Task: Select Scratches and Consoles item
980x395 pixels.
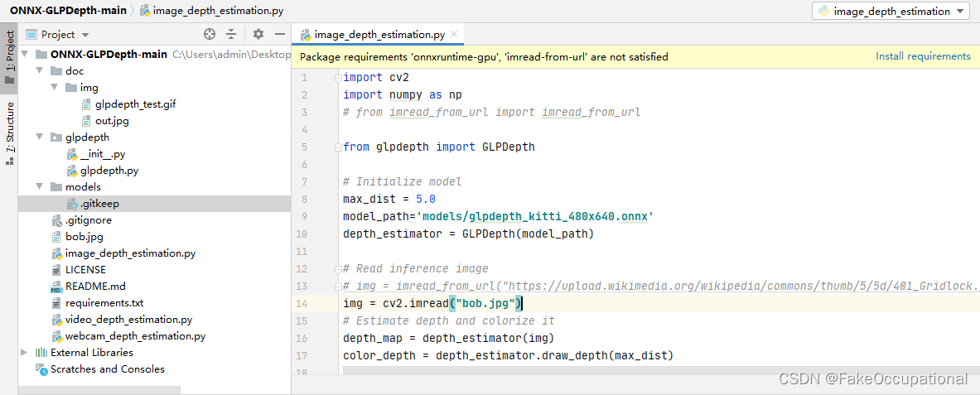Action: point(108,369)
